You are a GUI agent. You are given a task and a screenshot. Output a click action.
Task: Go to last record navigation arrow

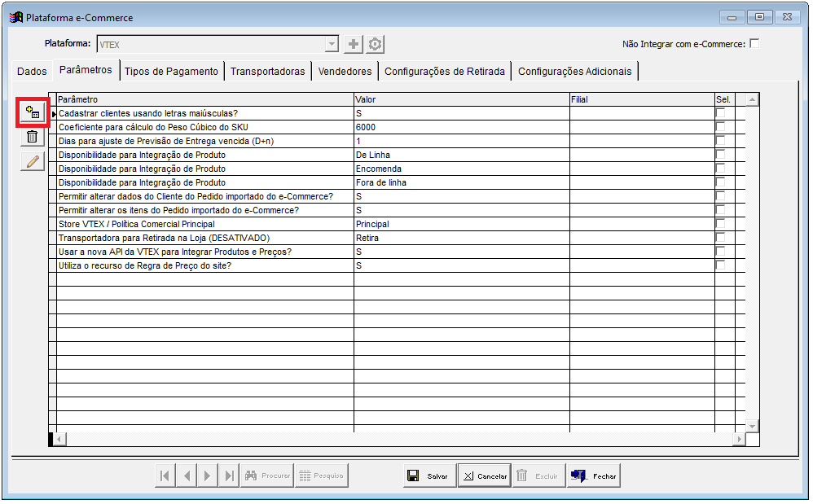[229, 476]
